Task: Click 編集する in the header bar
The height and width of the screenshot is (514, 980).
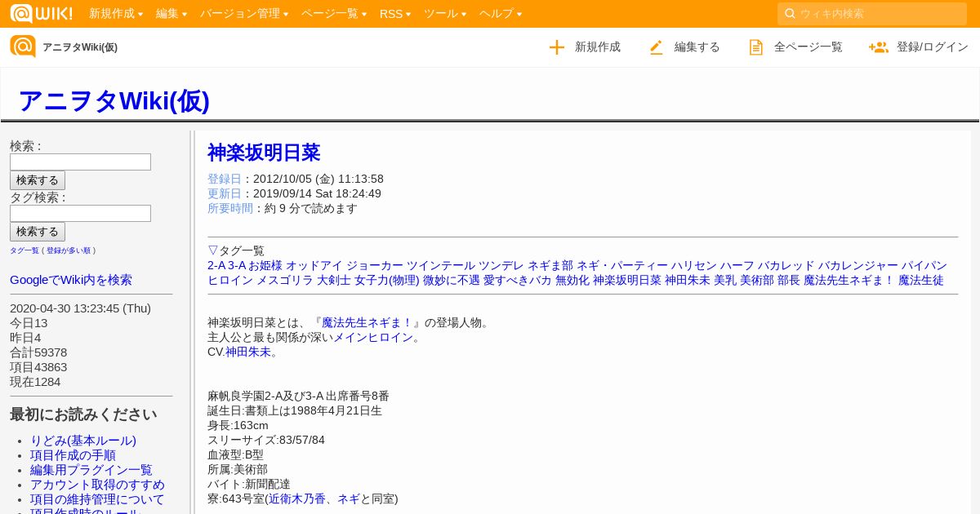Action: [697, 47]
